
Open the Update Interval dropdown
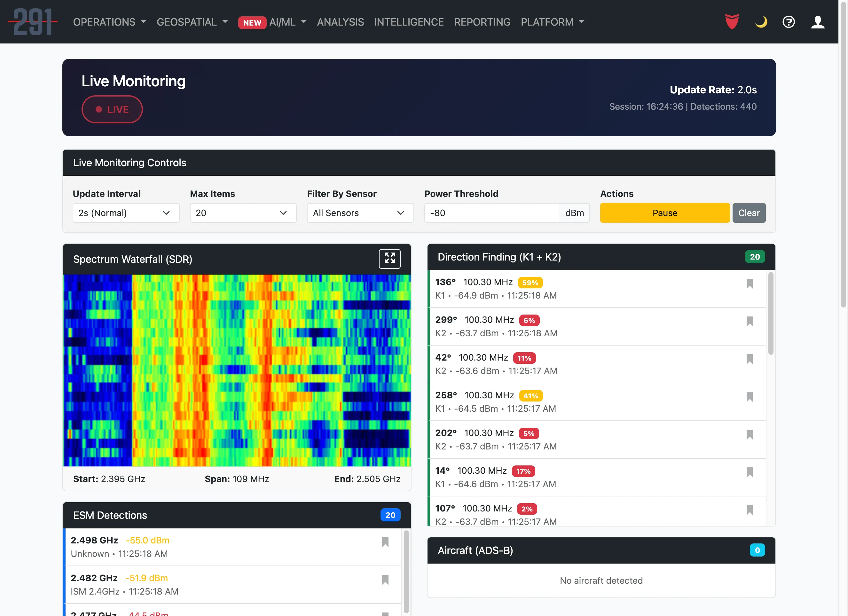[x=126, y=213]
